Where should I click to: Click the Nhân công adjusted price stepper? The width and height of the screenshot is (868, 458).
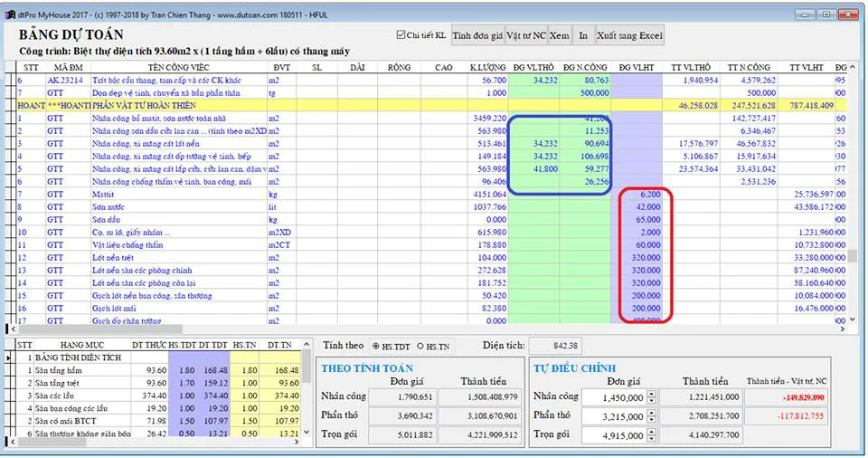649,396
